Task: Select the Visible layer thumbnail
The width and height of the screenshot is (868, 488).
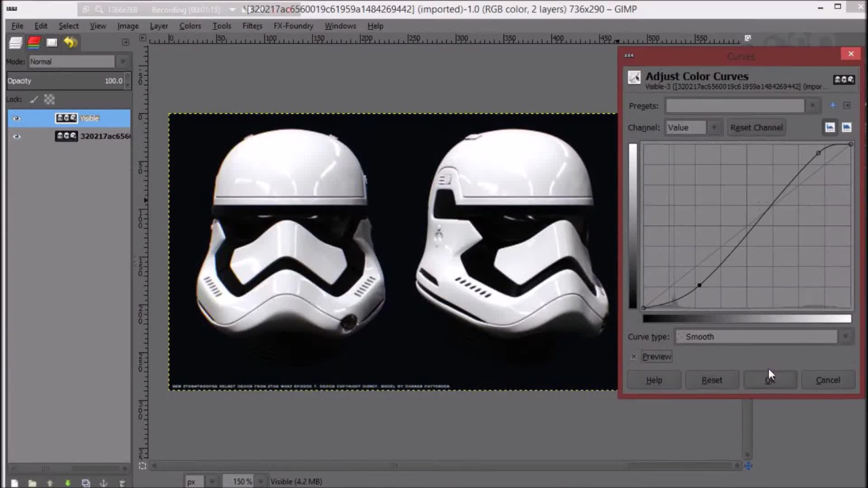Action: pos(66,118)
